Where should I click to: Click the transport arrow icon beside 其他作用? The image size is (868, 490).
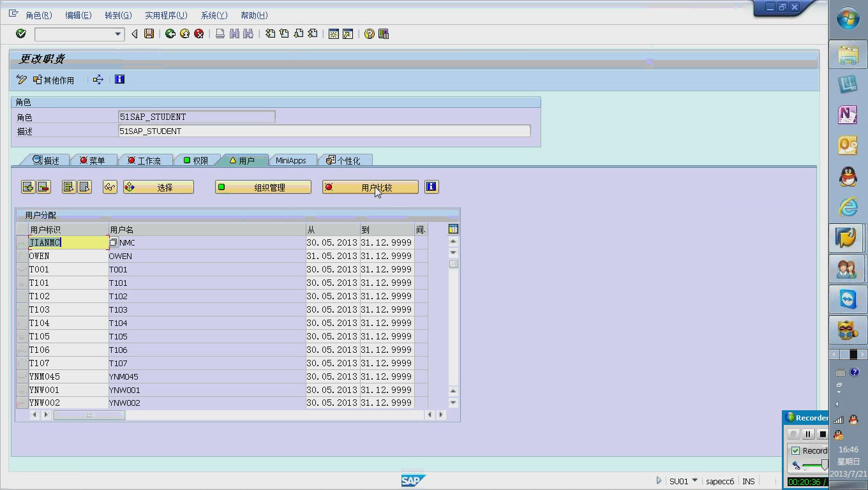click(98, 80)
